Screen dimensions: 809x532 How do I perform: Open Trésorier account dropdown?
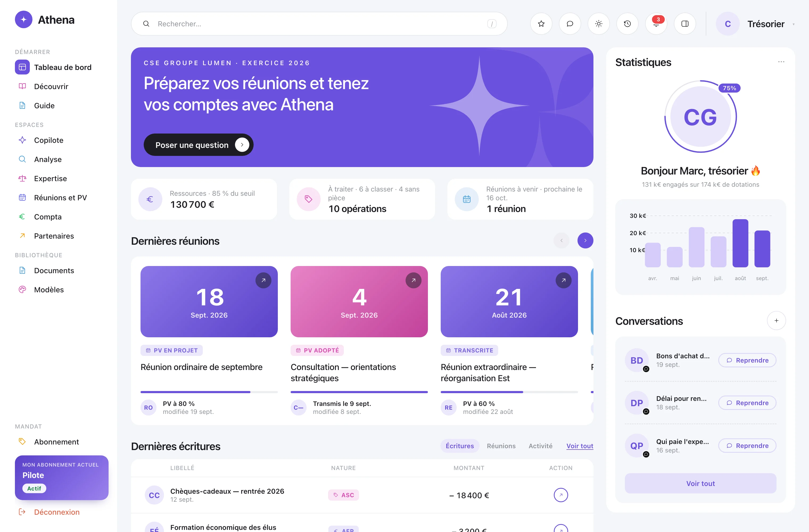point(756,24)
